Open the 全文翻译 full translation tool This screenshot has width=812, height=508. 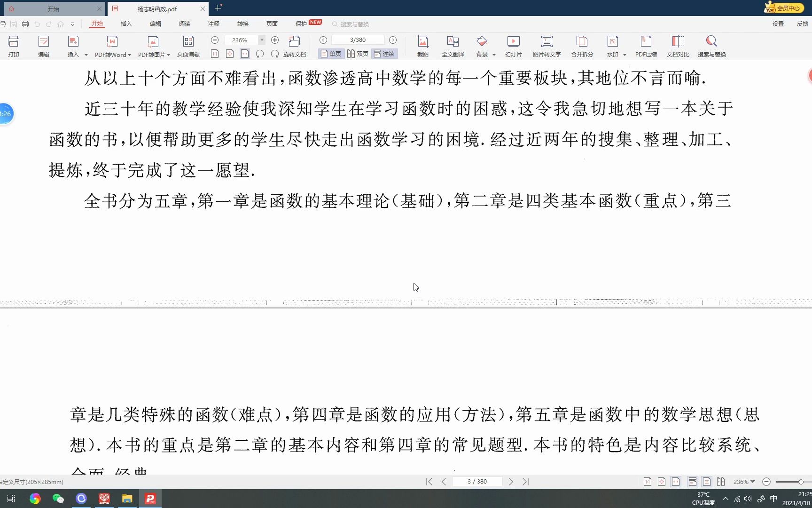[453, 46]
